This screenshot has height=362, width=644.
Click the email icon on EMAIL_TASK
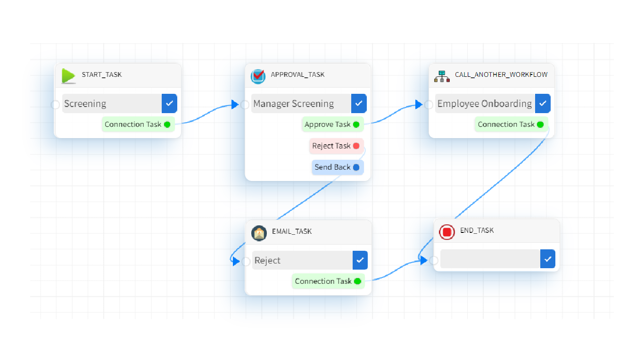pyautogui.click(x=259, y=232)
